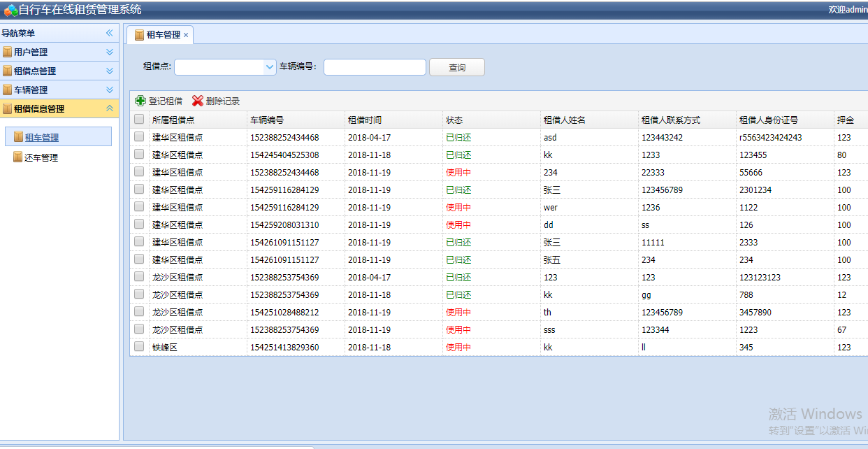This screenshot has width=868, height=449.
Task: Close the 租车管理 tab
Action: pyautogui.click(x=186, y=35)
